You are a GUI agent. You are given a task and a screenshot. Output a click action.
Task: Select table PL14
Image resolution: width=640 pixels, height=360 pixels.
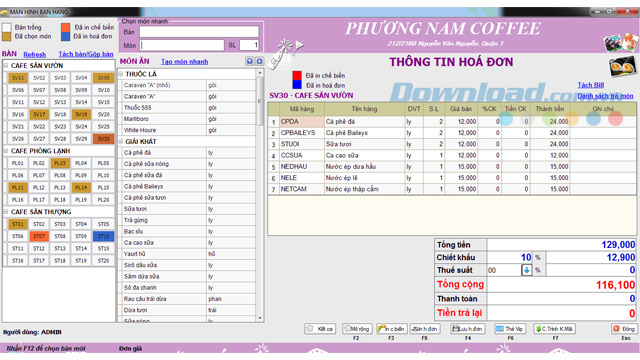coord(81,187)
